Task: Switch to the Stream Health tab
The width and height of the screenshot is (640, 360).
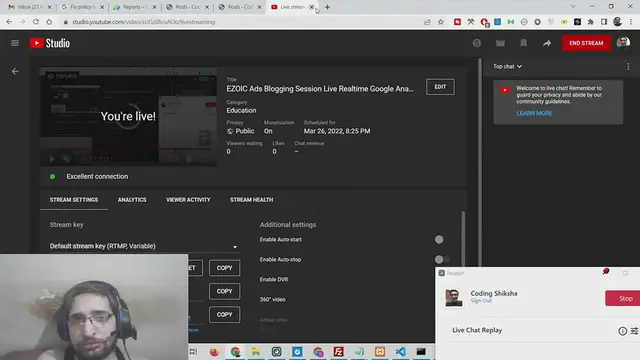Action: (x=251, y=200)
